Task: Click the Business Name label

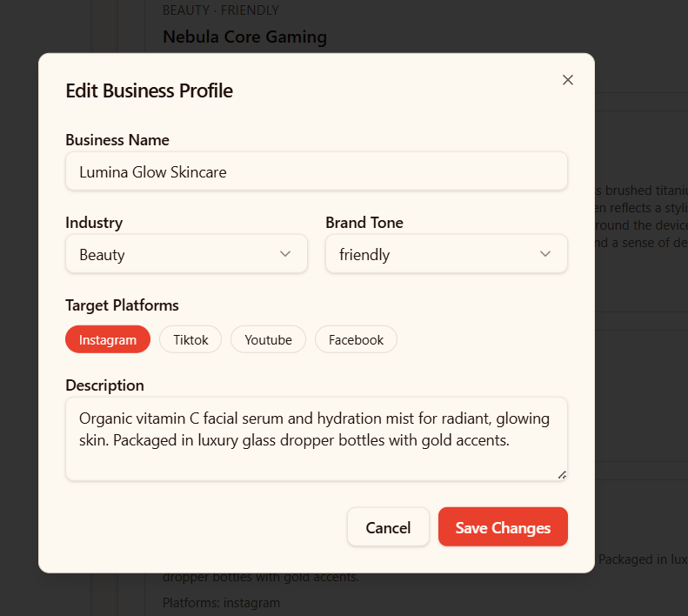Action: [x=117, y=139]
